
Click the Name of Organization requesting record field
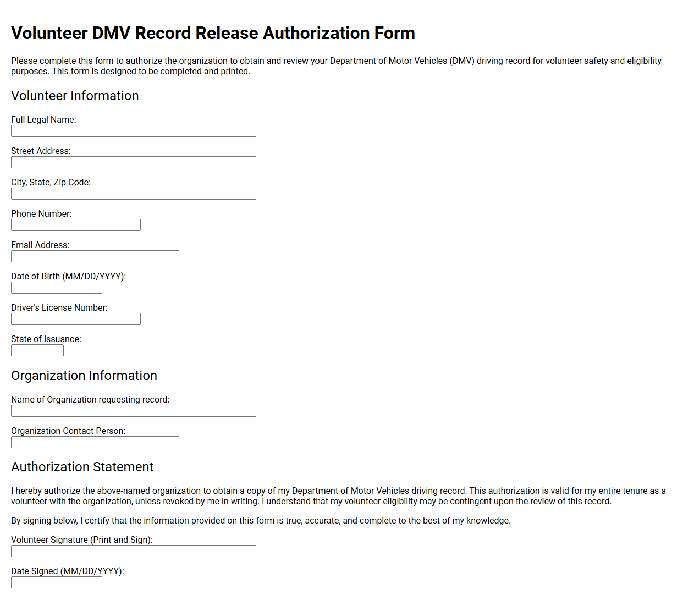pyautogui.click(x=134, y=411)
